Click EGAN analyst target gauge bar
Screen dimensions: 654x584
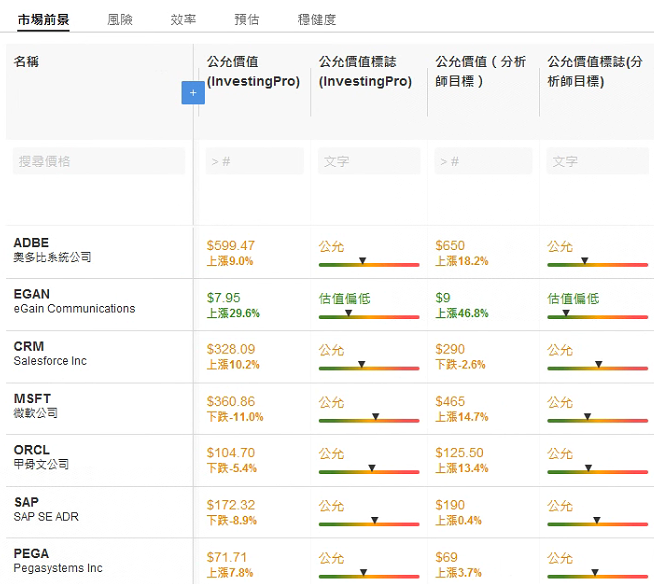[x=597, y=315]
